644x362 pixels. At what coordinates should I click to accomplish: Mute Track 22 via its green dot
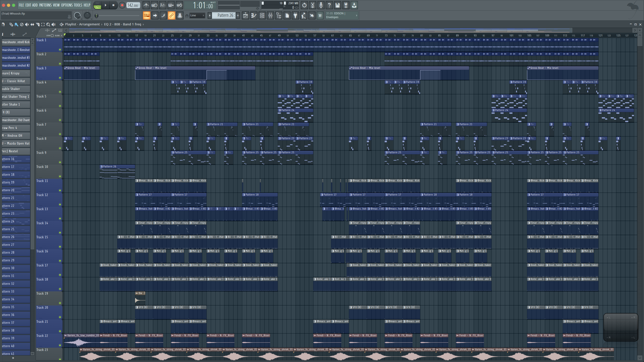pos(60,345)
